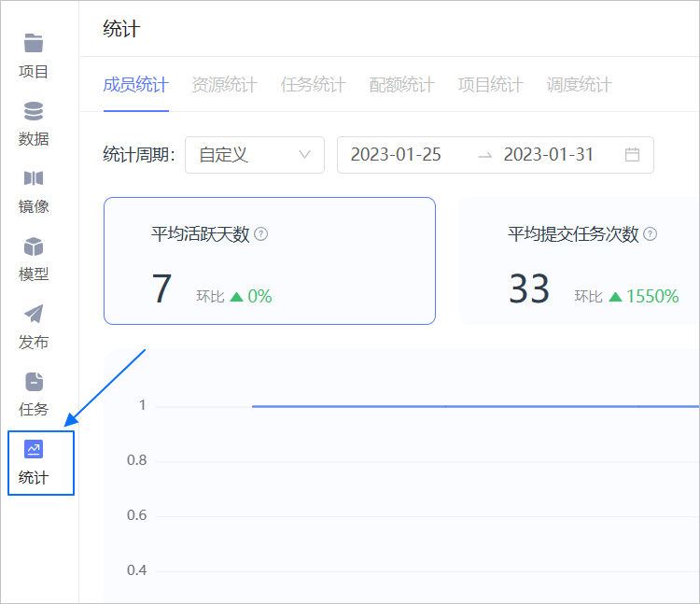Select the 成员统计 tab
Viewport: 700px width, 604px height.
[x=135, y=85]
